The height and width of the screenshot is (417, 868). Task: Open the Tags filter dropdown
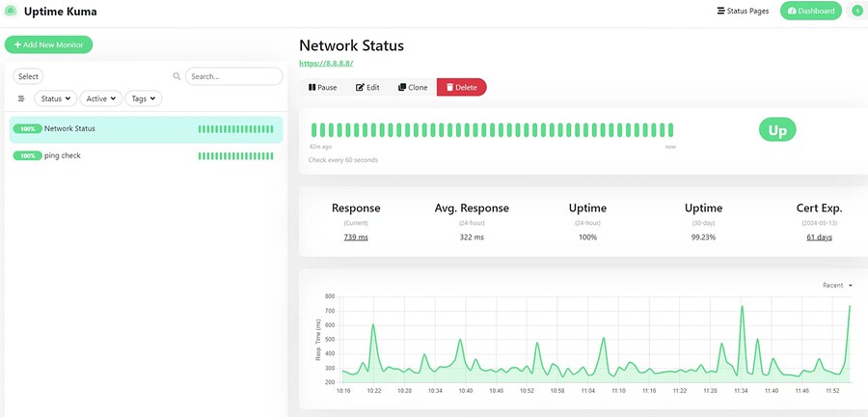pos(144,98)
